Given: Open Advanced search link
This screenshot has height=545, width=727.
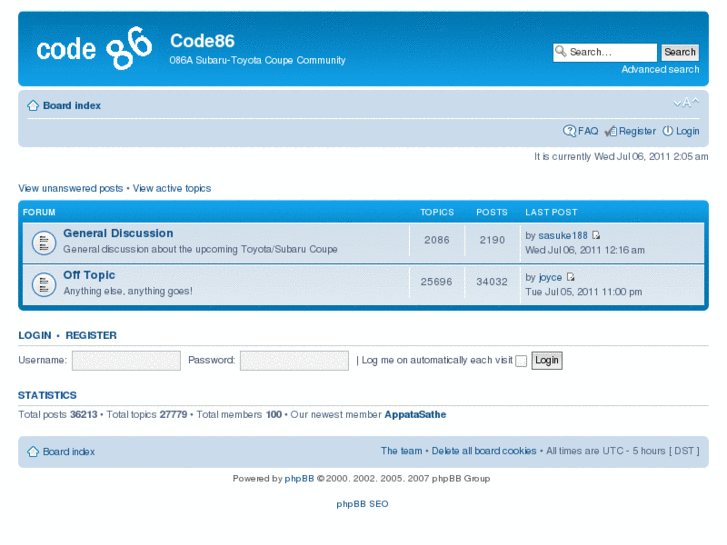Looking at the screenshot, I should coord(660,70).
